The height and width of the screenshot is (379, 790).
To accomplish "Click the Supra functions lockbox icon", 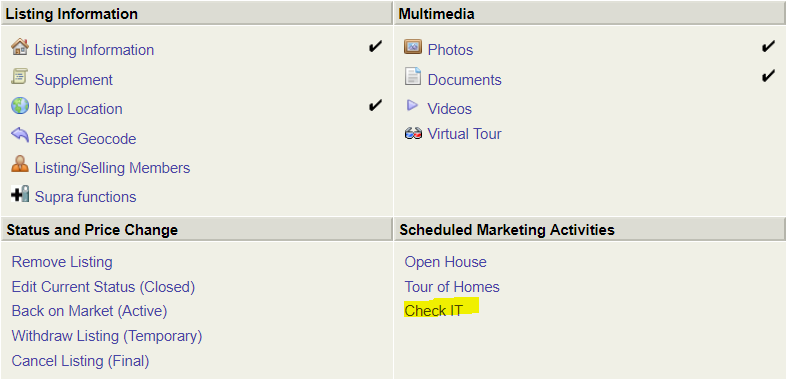I will point(20,194).
